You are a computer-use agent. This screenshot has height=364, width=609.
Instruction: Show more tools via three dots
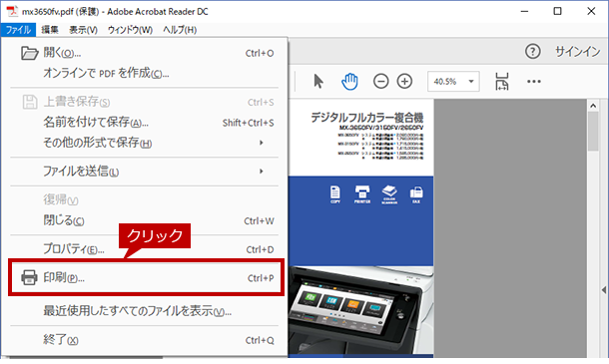coord(534,82)
